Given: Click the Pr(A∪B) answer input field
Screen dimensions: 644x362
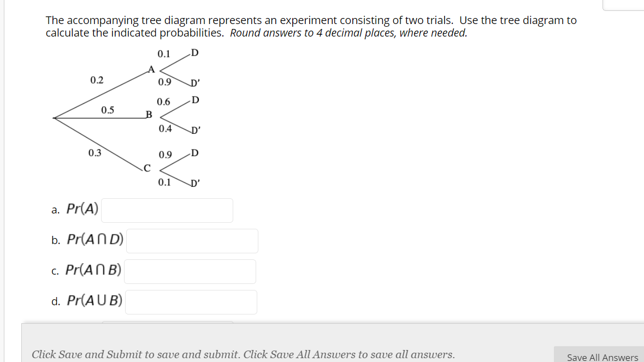Looking at the screenshot, I should pyautogui.click(x=191, y=302).
